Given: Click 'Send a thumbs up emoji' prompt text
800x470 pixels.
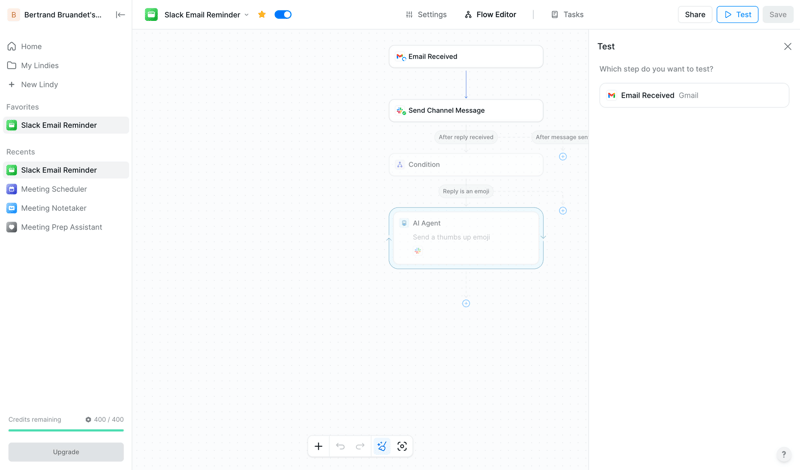Looking at the screenshot, I should (452, 237).
